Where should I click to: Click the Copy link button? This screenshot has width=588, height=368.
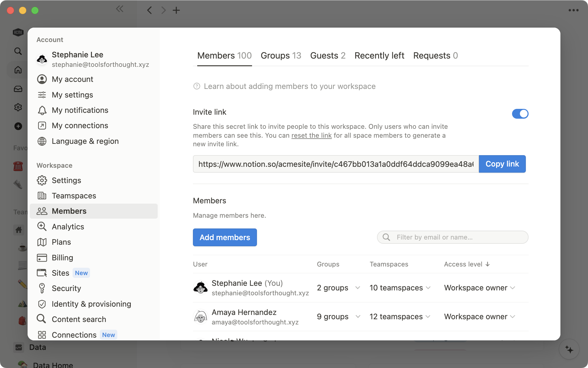pos(502,164)
